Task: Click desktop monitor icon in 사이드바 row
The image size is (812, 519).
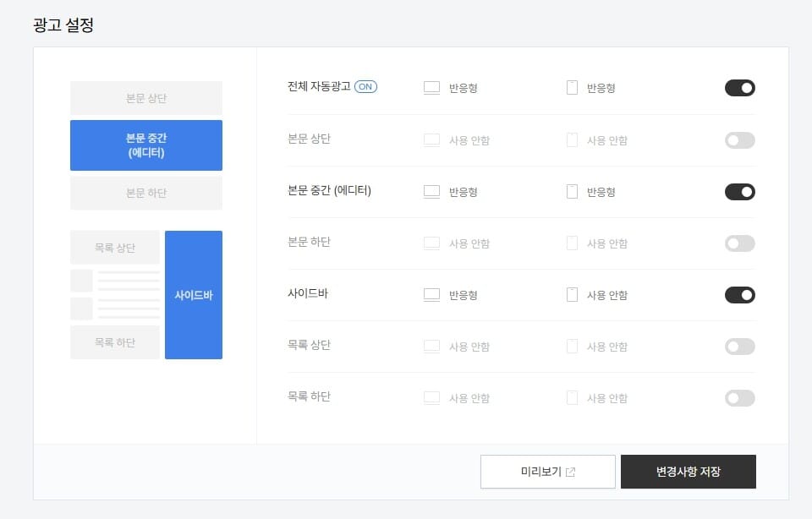Action: (x=431, y=295)
